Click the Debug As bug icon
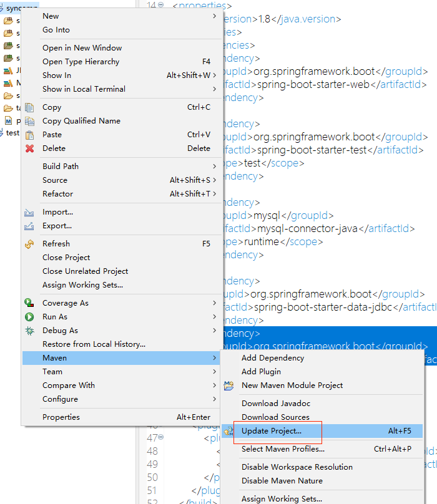437x504 pixels. [x=29, y=331]
